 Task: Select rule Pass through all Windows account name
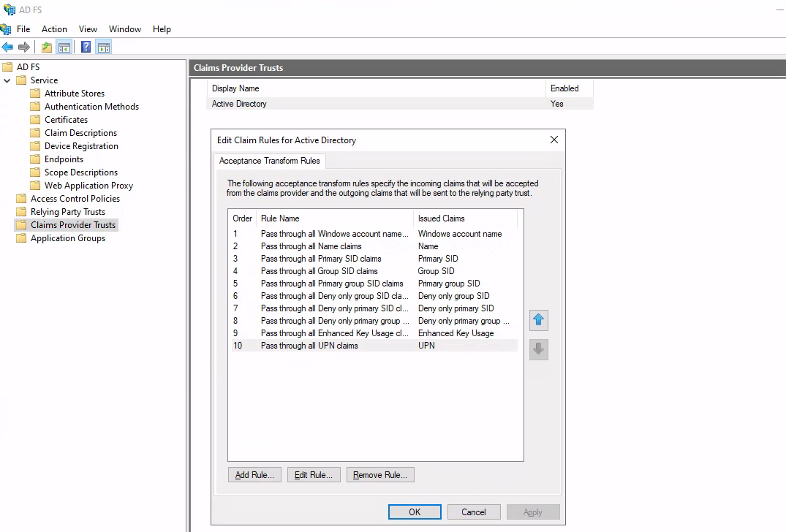point(374,234)
